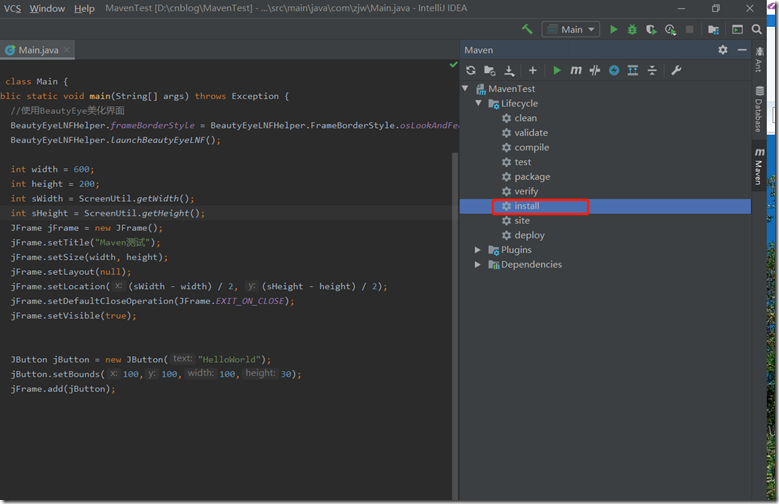Open Search Everywhere magnifier

point(757,29)
